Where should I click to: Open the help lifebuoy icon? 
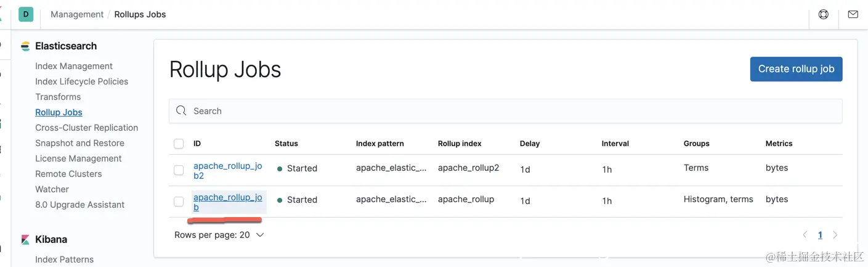pyautogui.click(x=823, y=14)
